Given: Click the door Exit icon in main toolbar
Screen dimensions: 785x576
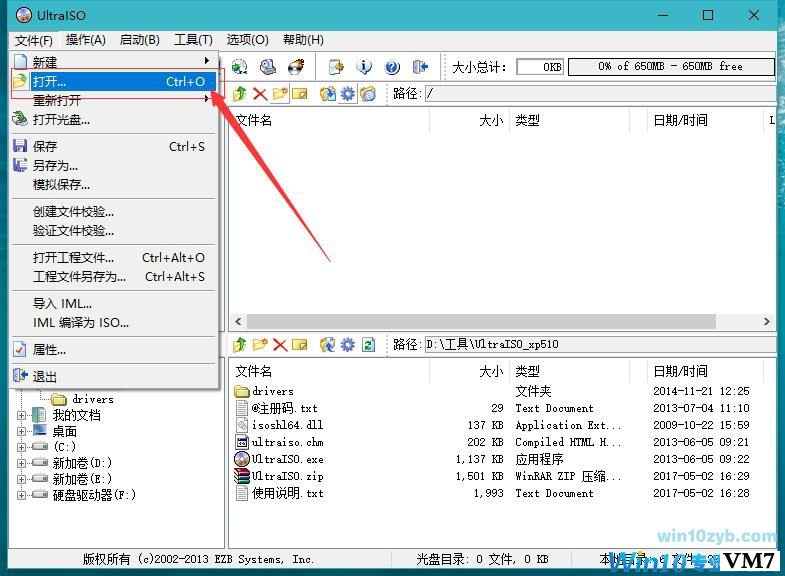Looking at the screenshot, I should coord(420,67).
